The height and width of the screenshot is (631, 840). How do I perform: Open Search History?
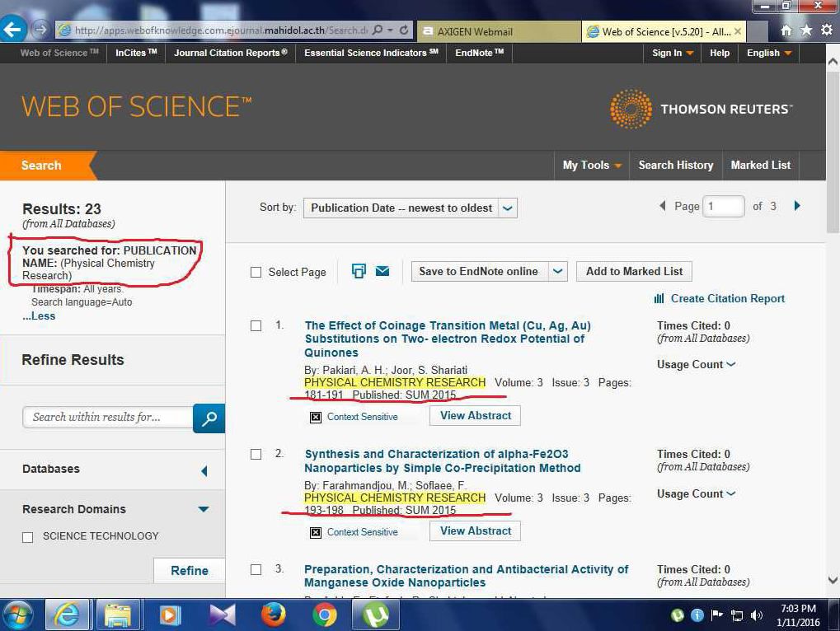click(x=675, y=166)
